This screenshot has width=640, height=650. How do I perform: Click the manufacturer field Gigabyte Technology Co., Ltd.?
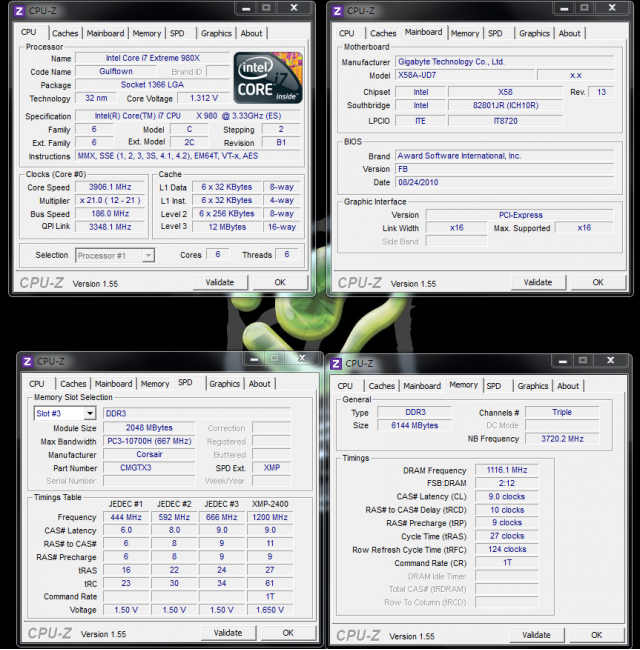pyautogui.click(x=504, y=62)
